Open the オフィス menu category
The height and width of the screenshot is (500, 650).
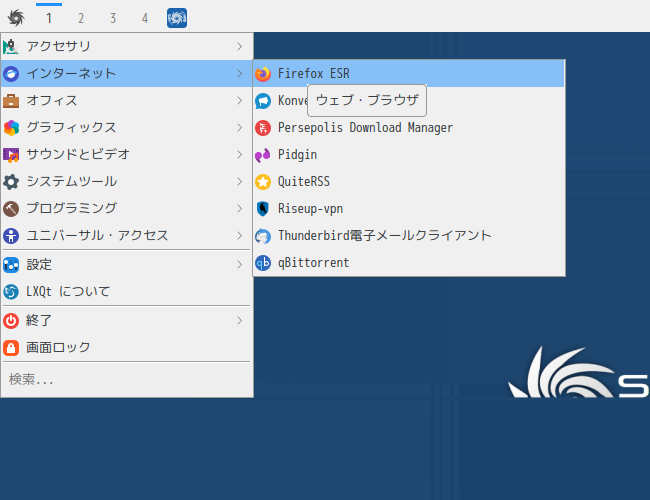point(127,101)
